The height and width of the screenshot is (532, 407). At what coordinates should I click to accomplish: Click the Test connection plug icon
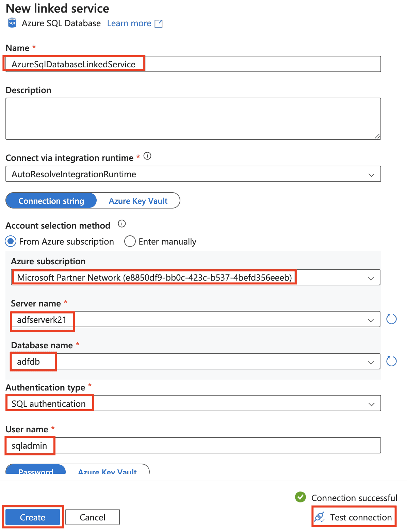[320, 517]
